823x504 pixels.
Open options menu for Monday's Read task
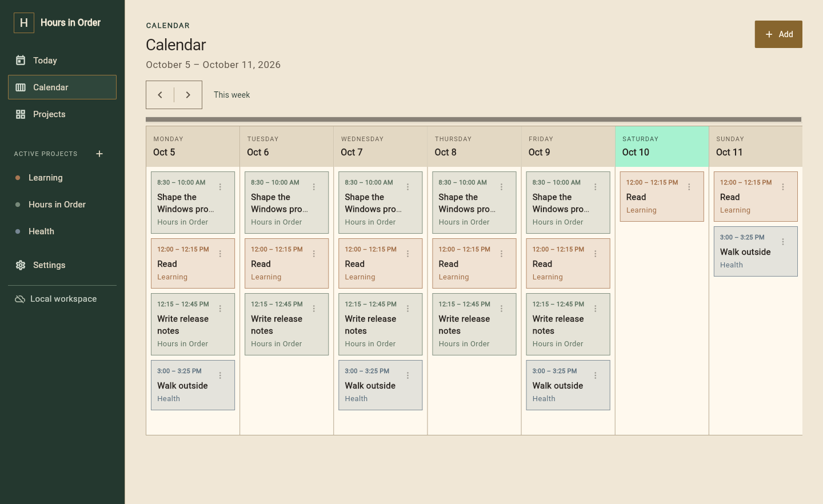pos(220,254)
